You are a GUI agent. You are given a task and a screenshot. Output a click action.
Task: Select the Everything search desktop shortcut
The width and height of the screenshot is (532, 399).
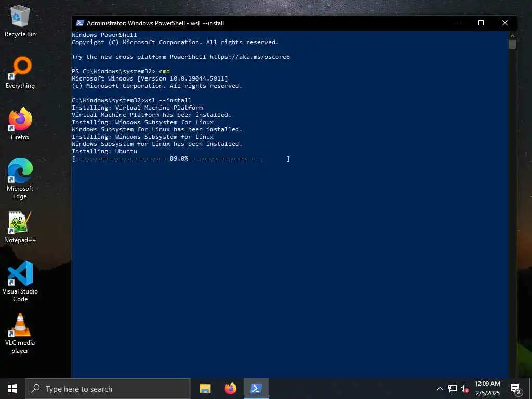[20, 73]
